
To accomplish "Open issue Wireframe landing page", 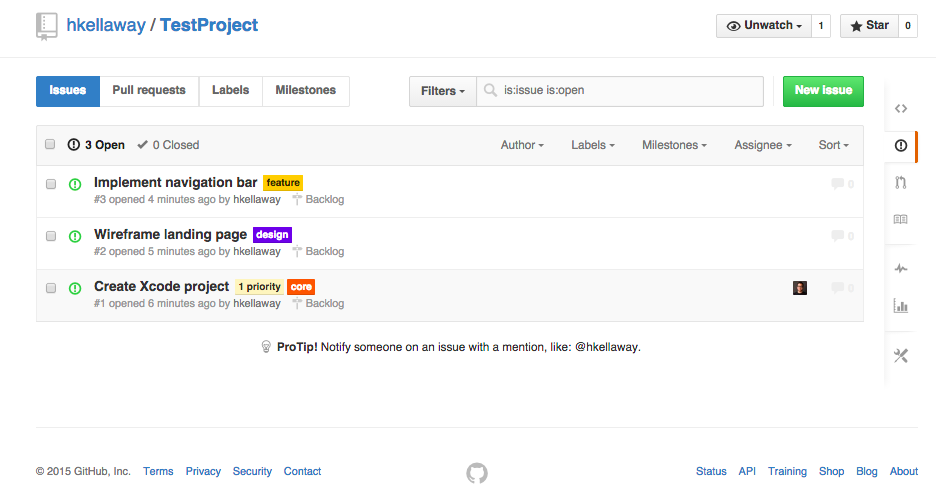I will coord(170,234).
